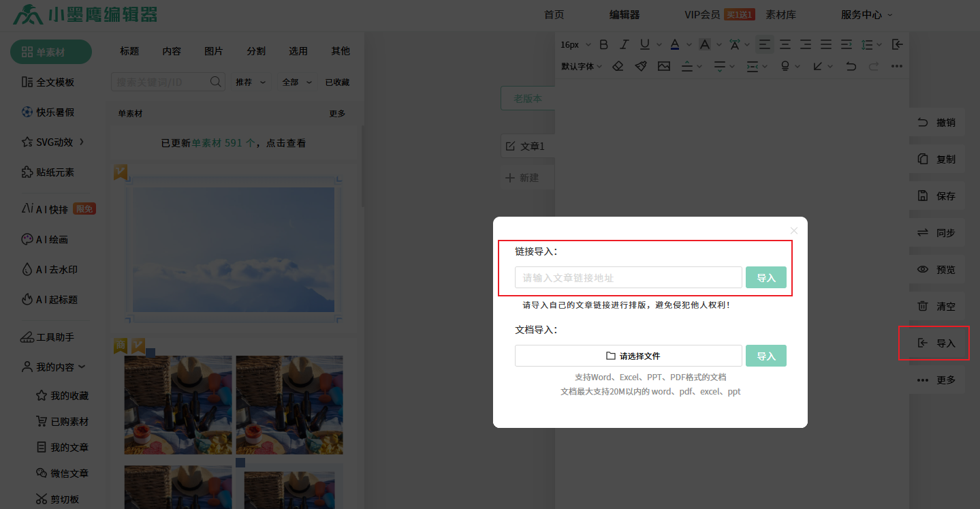980x509 pixels.
Task: Click the text background highlight A icon
Action: point(705,44)
